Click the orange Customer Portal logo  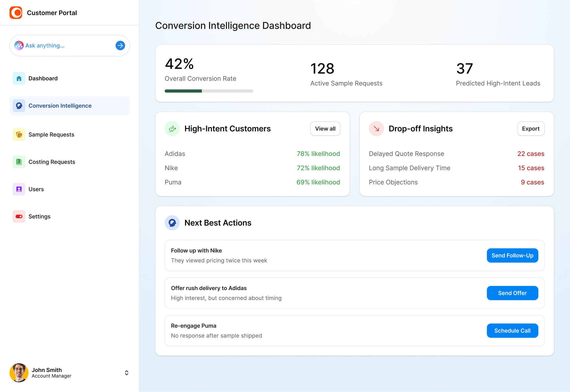16,13
